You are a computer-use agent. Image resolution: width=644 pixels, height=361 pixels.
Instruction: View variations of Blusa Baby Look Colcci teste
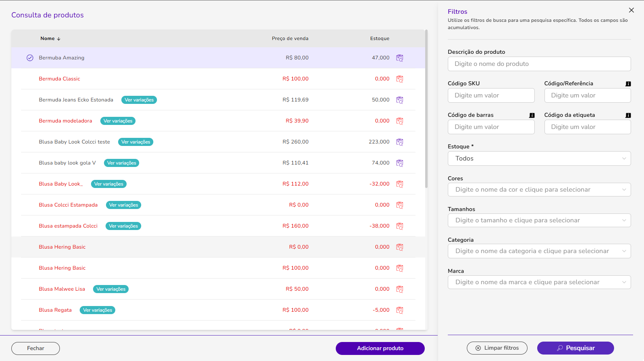coord(136,142)
